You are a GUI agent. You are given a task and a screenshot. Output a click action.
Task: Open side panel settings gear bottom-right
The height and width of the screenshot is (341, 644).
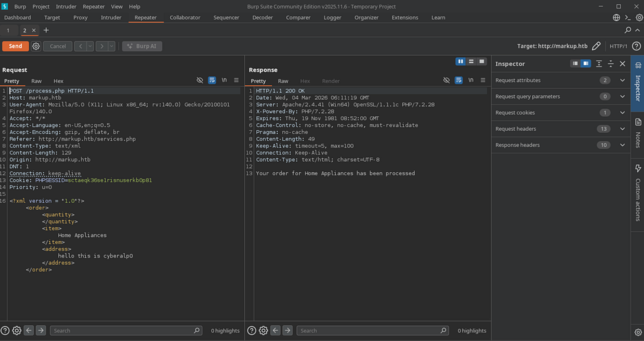638,332
